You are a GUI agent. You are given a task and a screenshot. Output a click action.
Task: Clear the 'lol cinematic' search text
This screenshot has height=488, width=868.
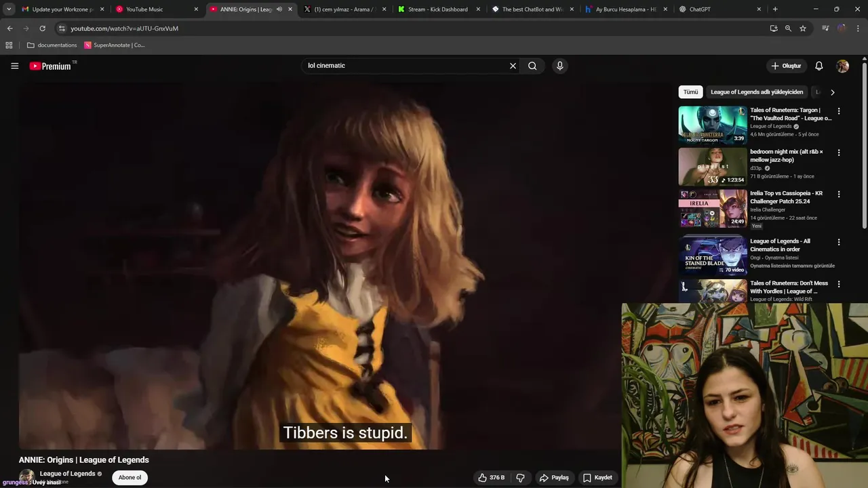click(513, 66)
